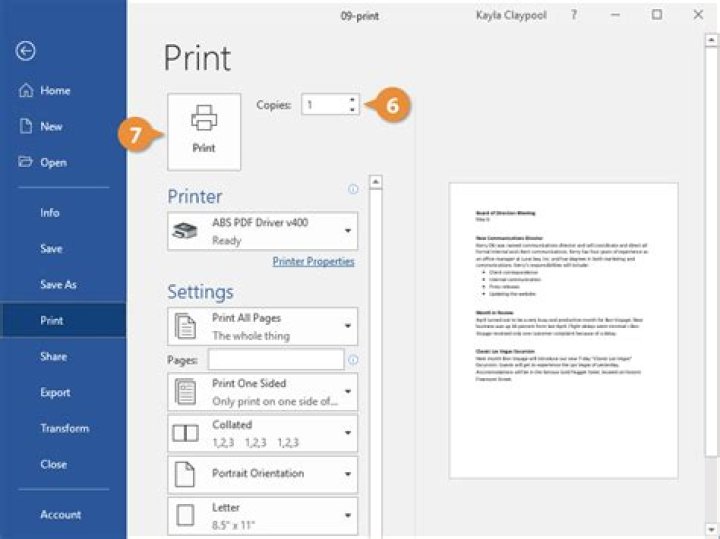The height and width of the screenshot is (539, 720).
Task: Click the Pages info icon
Action: [352, 360]
